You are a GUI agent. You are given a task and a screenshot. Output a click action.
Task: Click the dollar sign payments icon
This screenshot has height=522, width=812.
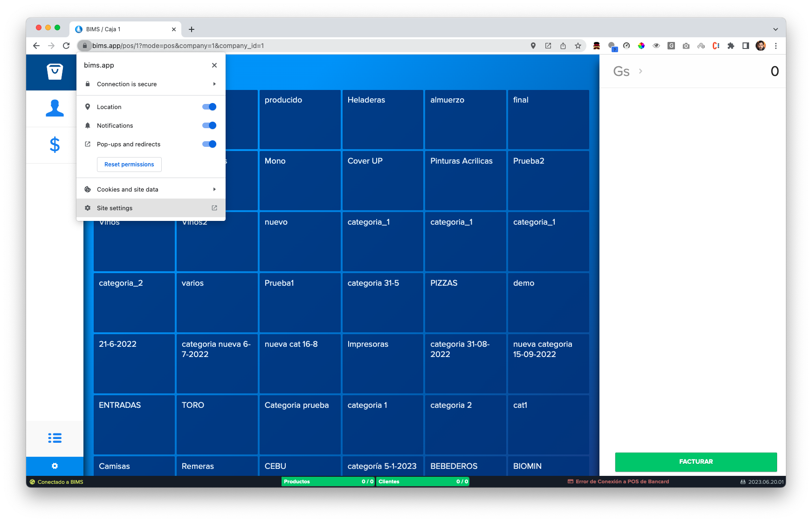[x=55, y=145]
